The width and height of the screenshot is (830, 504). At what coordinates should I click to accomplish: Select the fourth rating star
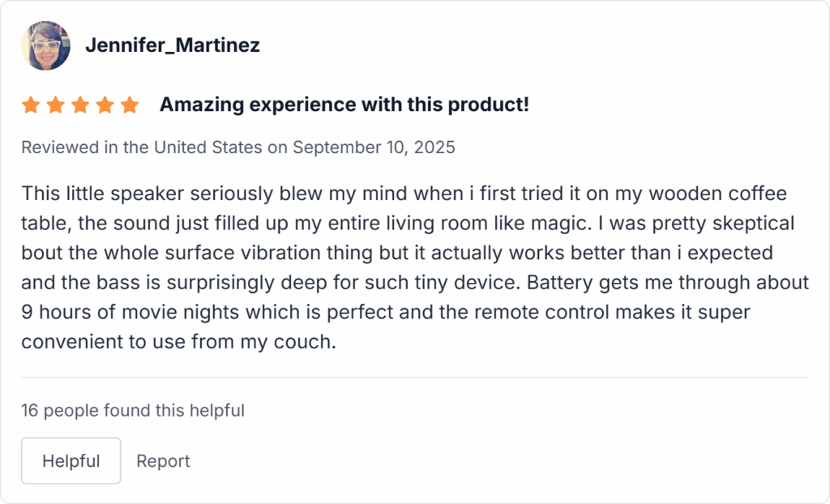[105, 105]
